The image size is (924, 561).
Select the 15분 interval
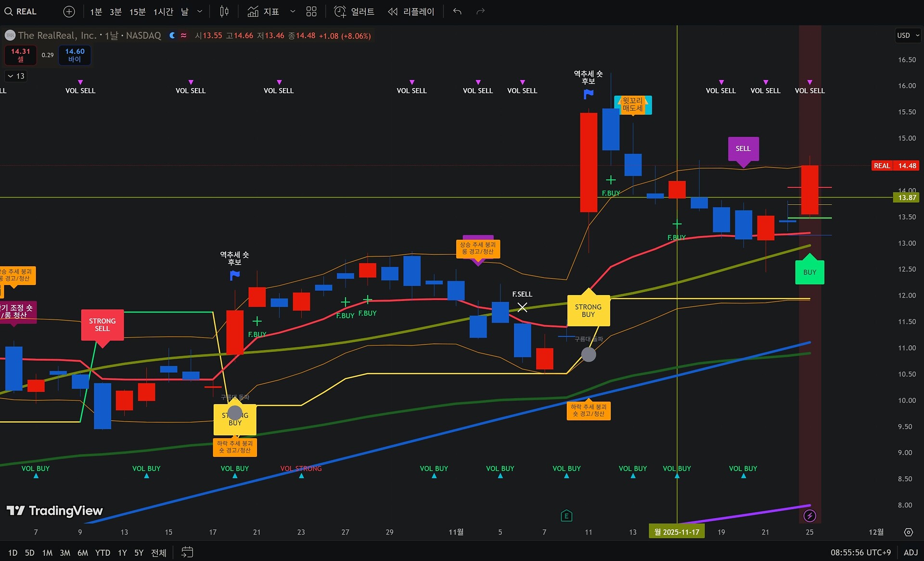pyautogui.click(x=137, y=12)
